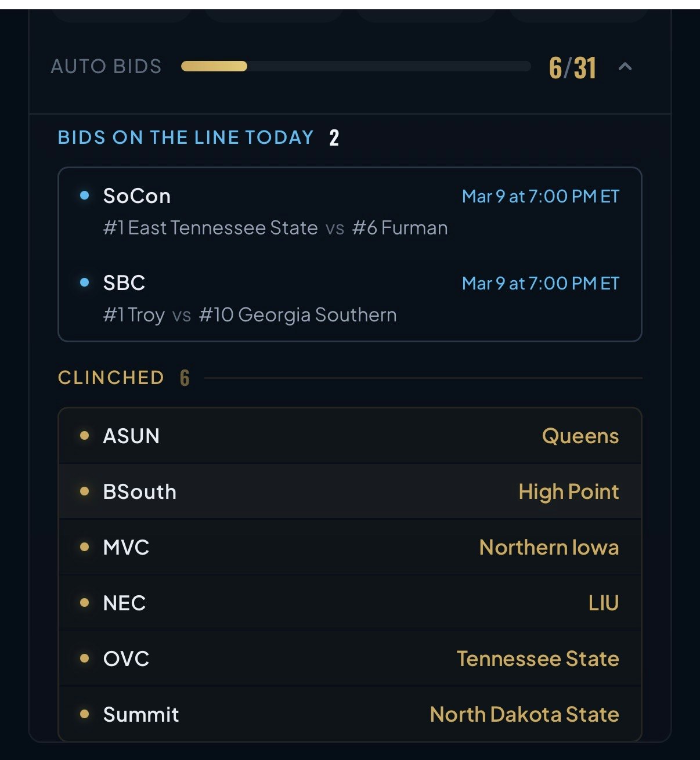700x760 pixels.
Task: Toggle the BSouth highlighted row
Action: coord(348,491)
